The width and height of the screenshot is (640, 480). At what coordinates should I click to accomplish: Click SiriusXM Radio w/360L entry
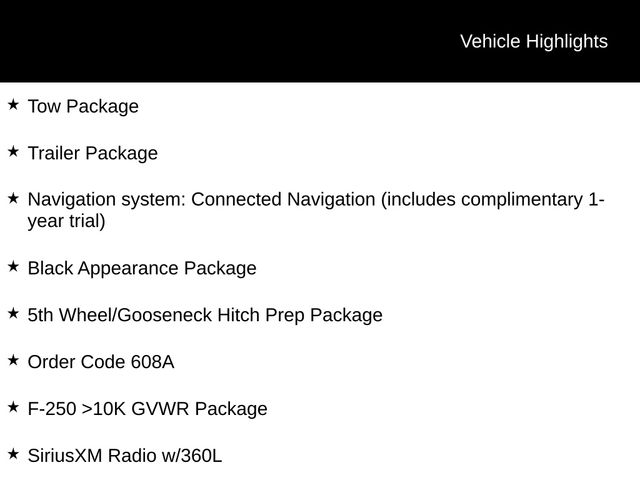(x=125, y=456)
